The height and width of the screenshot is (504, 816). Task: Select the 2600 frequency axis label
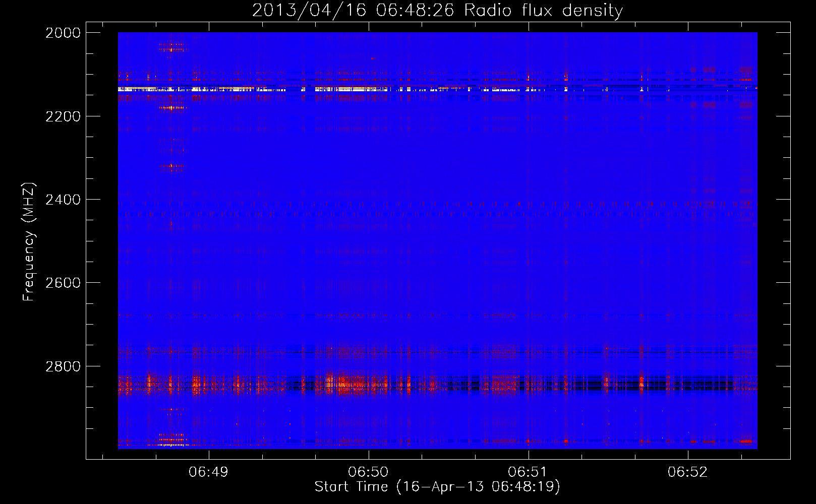(x=63, y=283)
